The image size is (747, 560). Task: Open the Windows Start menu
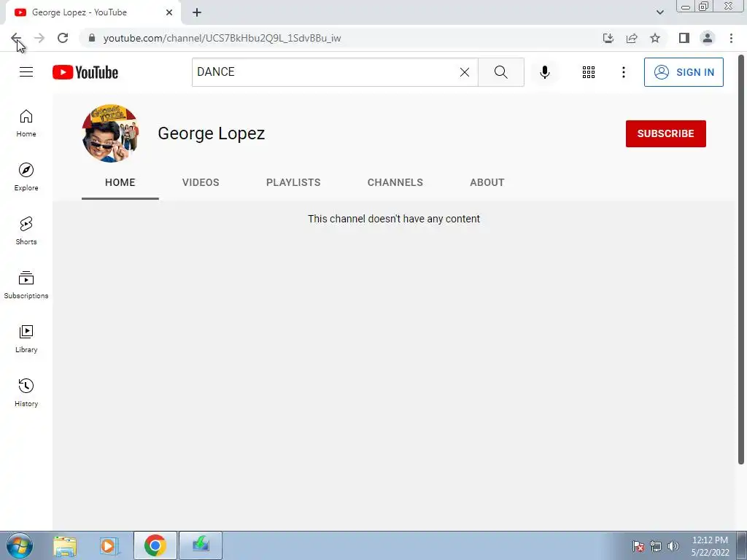pyautogui.click(x=20, y=545)
